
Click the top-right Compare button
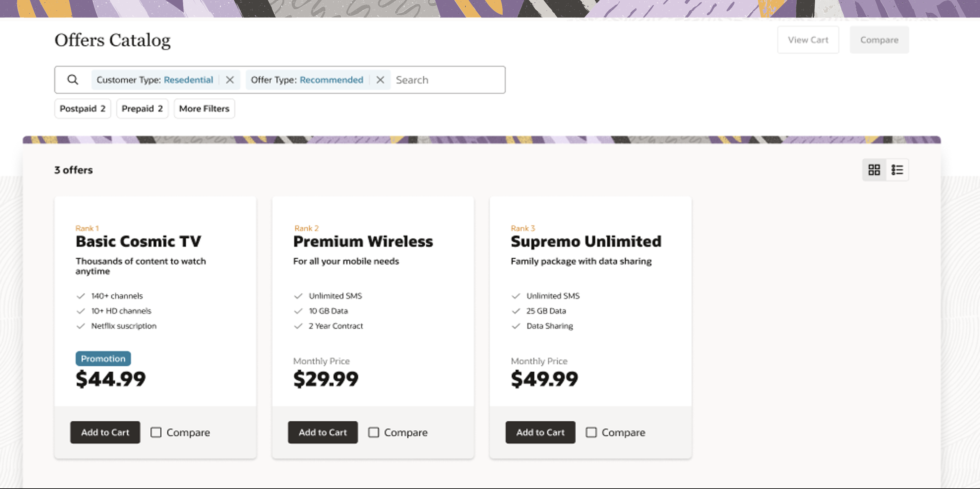(x=879, y=40)
